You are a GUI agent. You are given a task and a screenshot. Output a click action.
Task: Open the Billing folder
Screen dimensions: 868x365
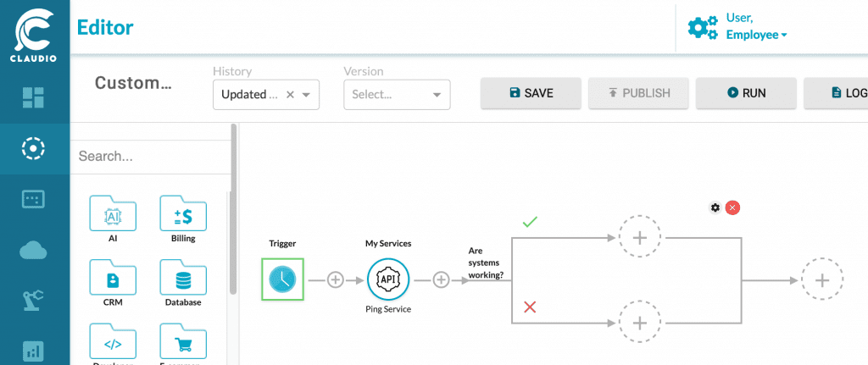coord(183,214)
